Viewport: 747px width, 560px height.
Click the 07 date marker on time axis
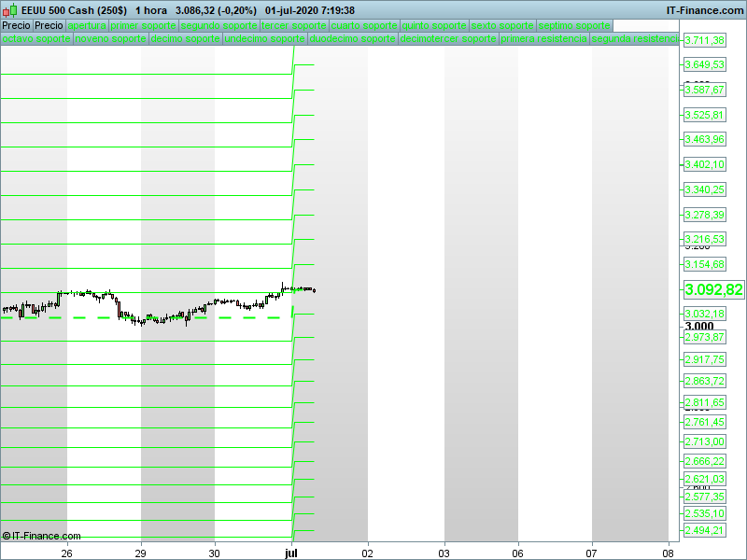592,553
